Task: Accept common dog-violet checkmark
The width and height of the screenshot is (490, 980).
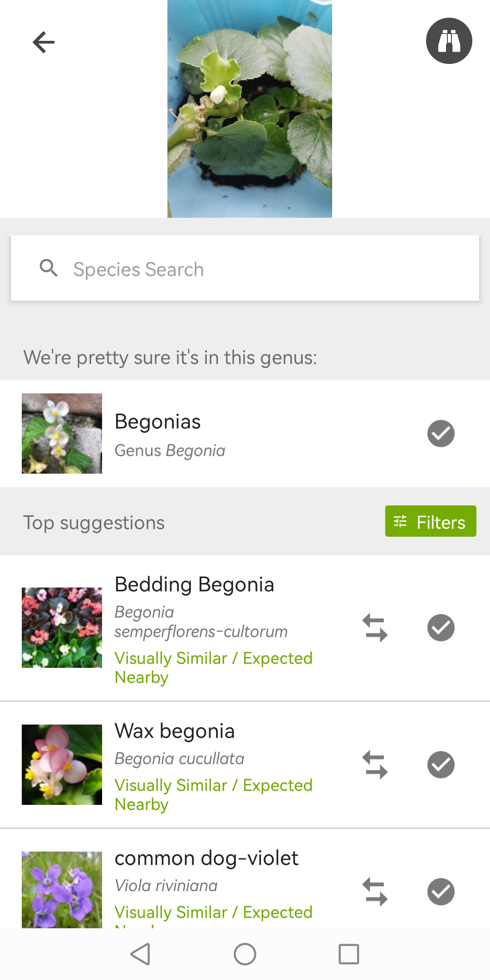Action: 441,892
